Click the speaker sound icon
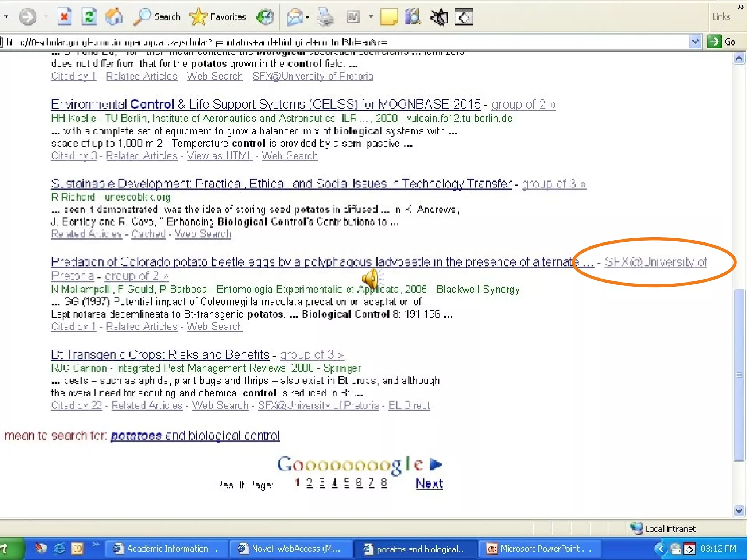Screen dimensions: 747x560 click(x=371, y=279)
